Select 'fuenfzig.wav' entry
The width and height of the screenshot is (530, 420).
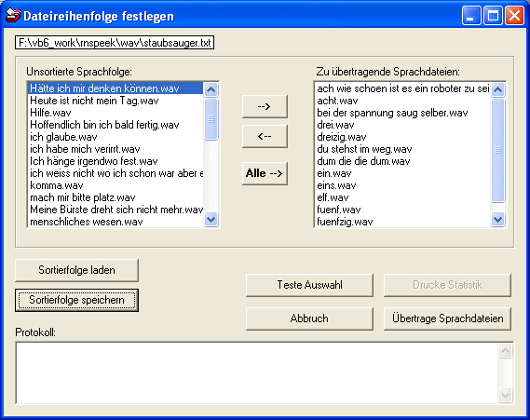coord(402,222)
